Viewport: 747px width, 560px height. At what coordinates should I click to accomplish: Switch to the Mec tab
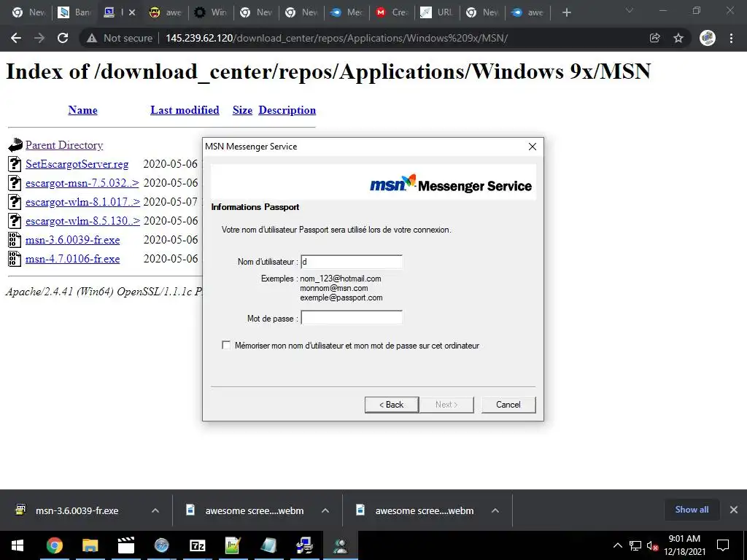tap(347, 13)
